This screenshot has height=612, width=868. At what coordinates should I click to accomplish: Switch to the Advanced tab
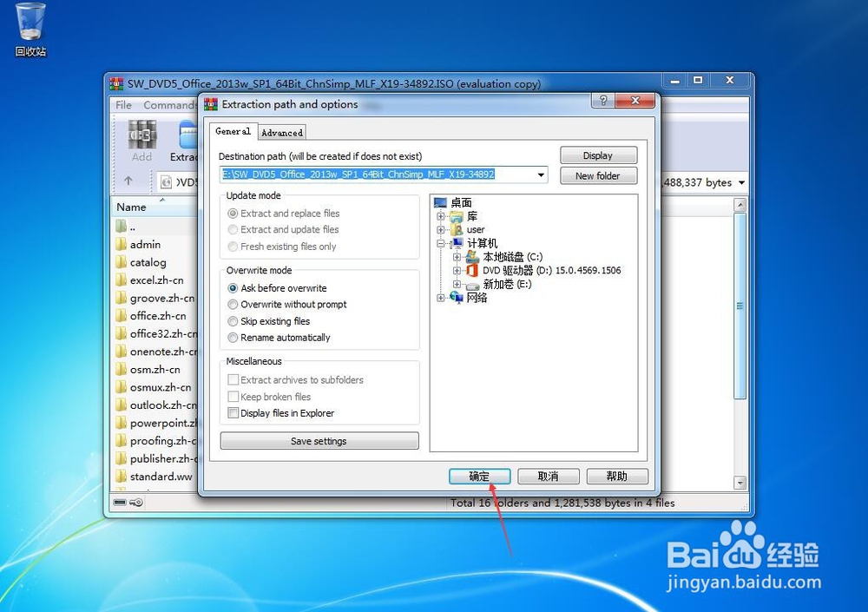pyautogui.click(x=282, y=133)
